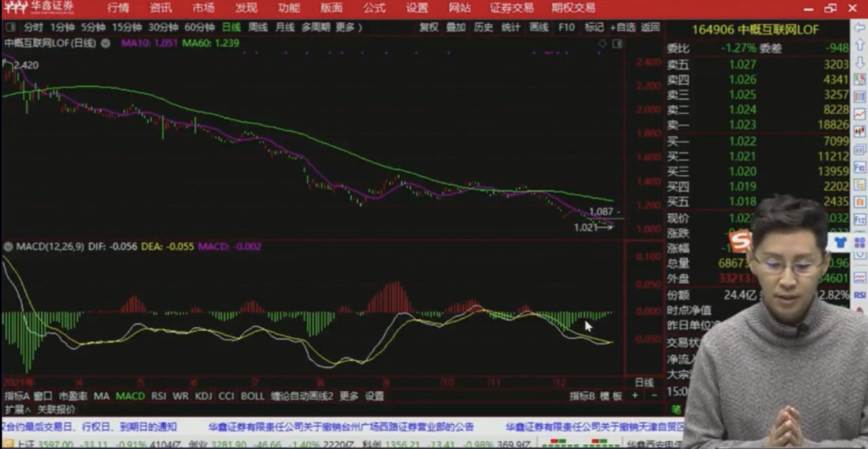Open the 设置 menu in top menu bar
868x449 pixels.
pyautogui.click(x=417, y=8)
